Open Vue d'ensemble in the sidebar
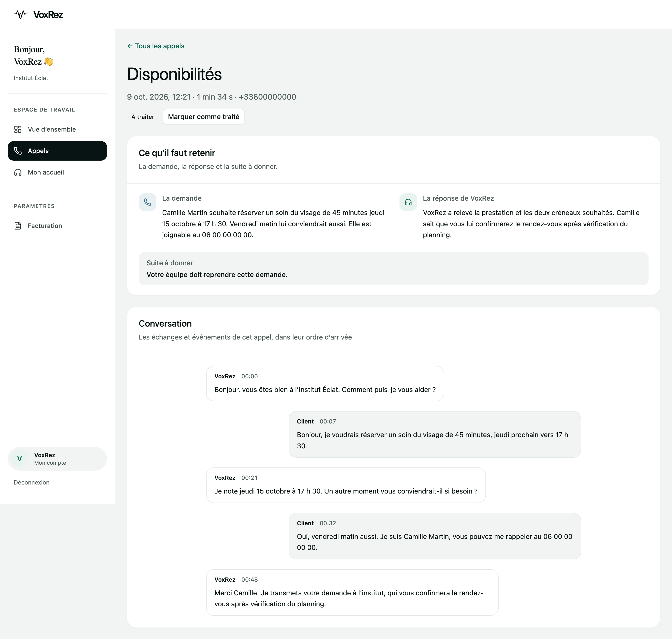This screenshot has width=672, height=639. pos(57,129)
